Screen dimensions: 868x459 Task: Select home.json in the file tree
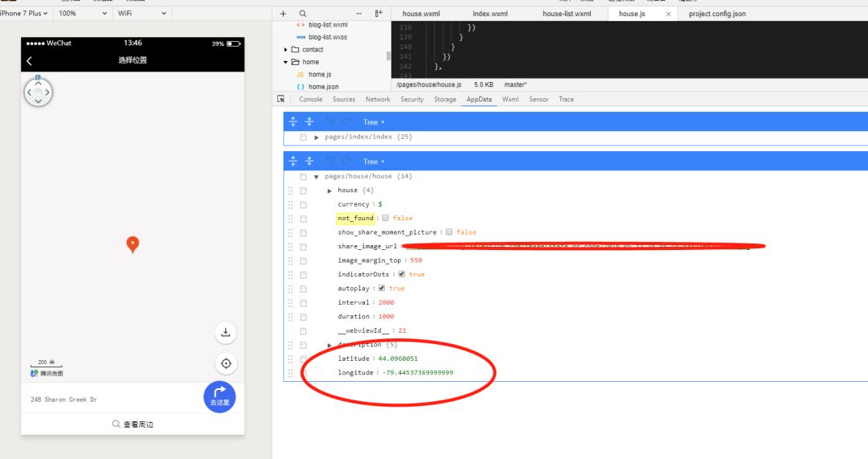[x=323, y=87]
